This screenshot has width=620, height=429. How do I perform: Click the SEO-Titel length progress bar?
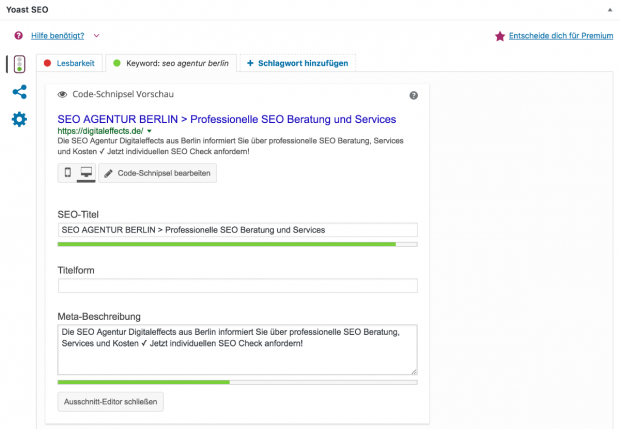[238, 244]
